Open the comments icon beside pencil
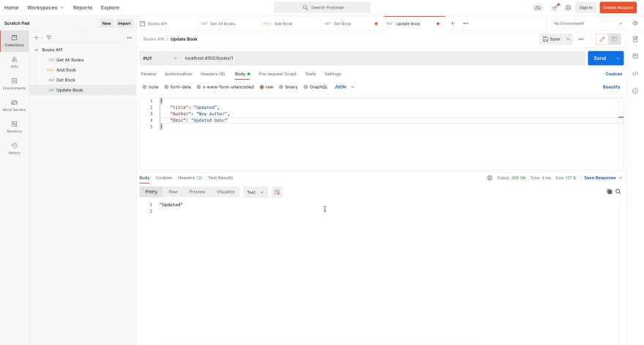 [x=615, y=39]
